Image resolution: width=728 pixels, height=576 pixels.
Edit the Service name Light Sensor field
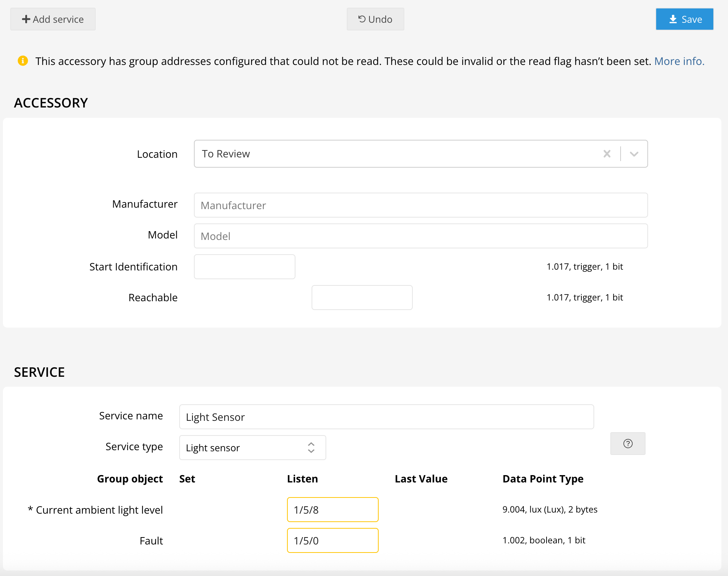tap(386, 417)
